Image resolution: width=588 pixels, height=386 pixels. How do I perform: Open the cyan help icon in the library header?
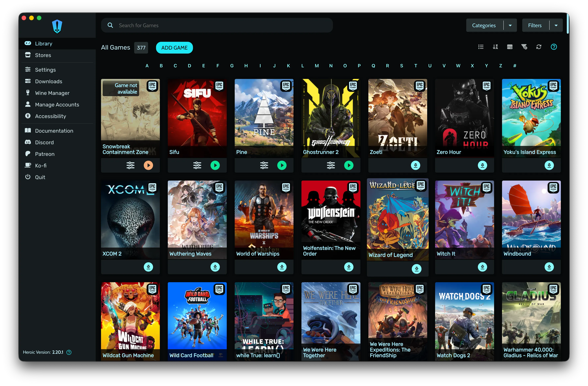[554, 47]
